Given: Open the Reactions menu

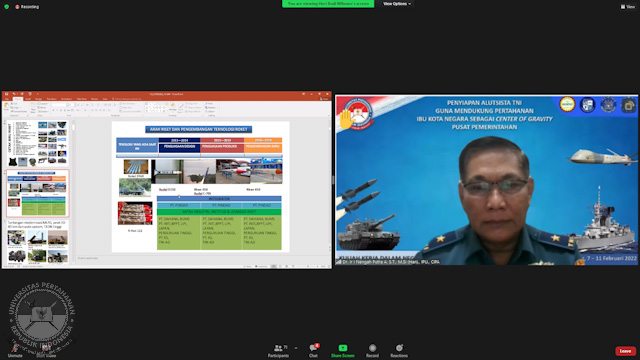Looking at the screenshot, I should 399,351.
